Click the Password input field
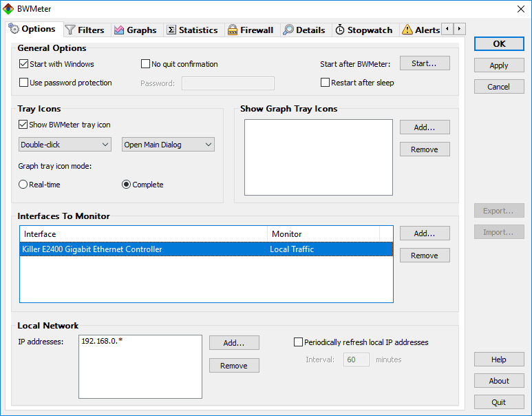The height and width of the screenshot is (416, 532). [x=228, y=83]
